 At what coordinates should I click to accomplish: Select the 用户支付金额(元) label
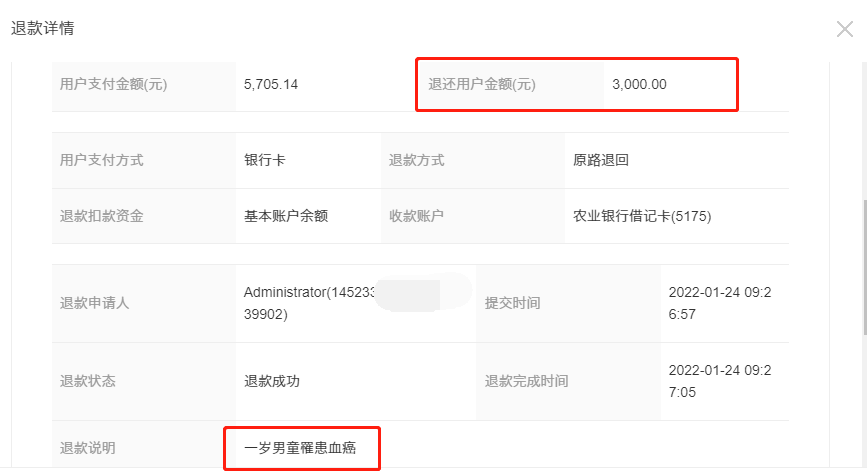click(x=113, y=85)
